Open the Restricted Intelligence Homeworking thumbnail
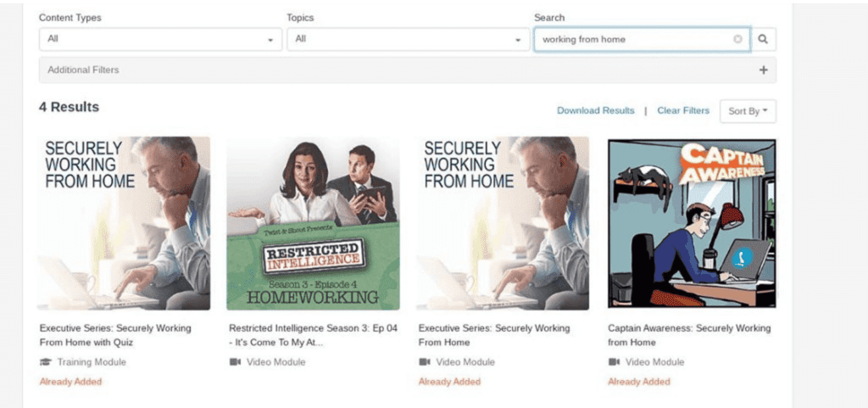Screen dimensions: 868x408 [x=313, y=223]
